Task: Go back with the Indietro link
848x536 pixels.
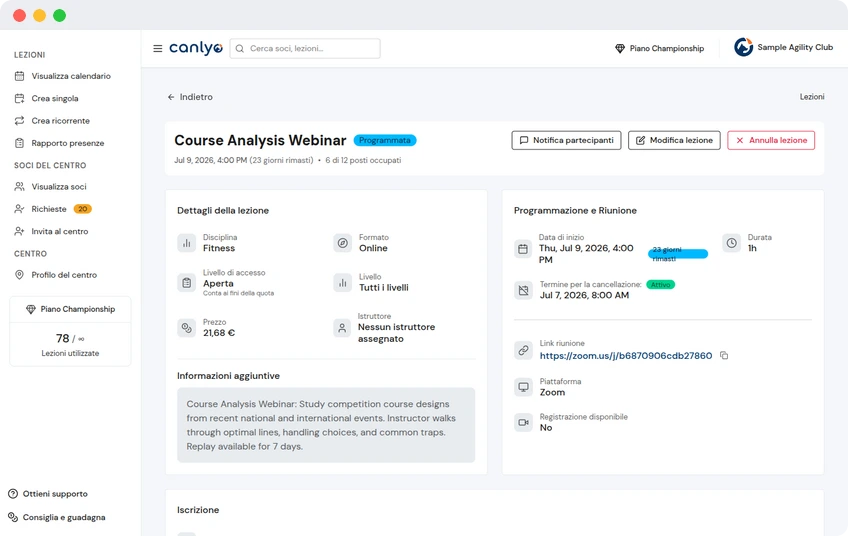Action: coord(190,97)
